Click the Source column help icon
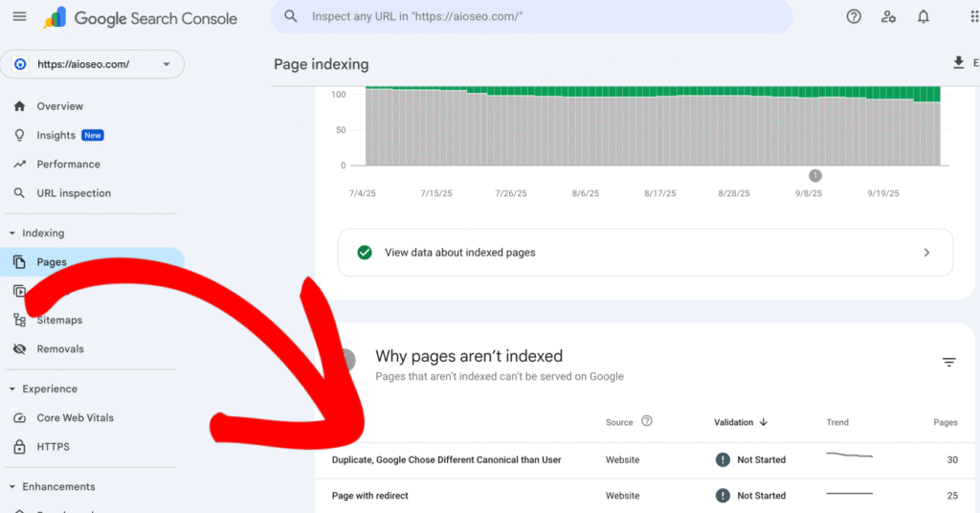 [x=647, y=421]
